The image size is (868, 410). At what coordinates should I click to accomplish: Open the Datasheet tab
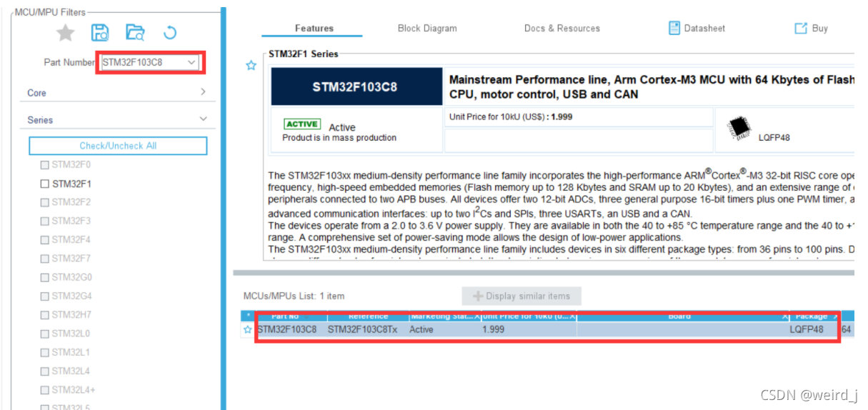point(697,29)
